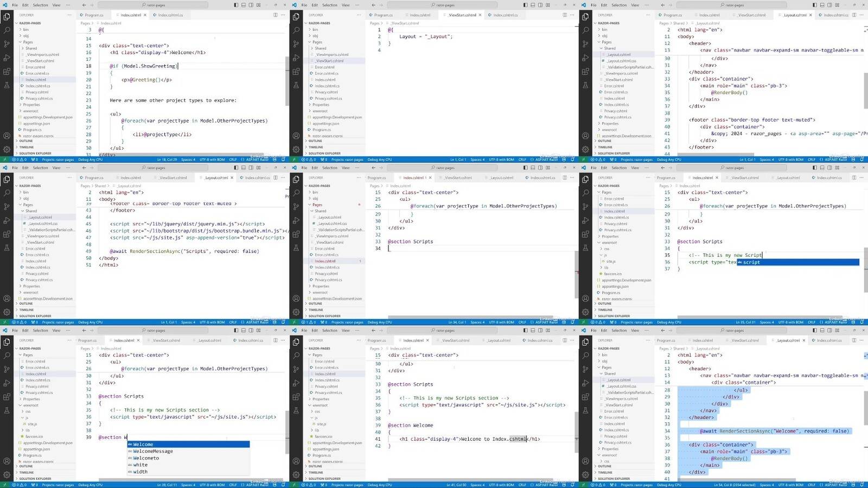Expand Shared folder in top-left Explorer
868x488 pixels.
point(30,48)
